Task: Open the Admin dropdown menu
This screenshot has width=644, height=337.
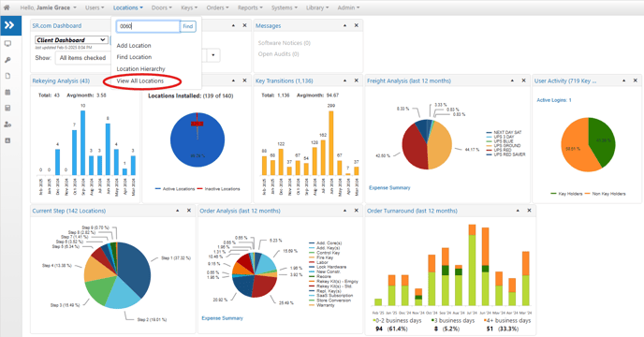Action: click(x=348, y=7)
